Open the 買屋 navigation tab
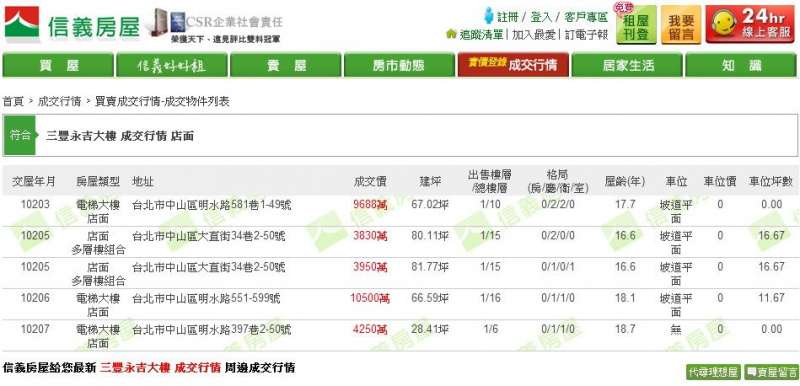Viewport: 800px width, 386px height. [x=58, y=65]
